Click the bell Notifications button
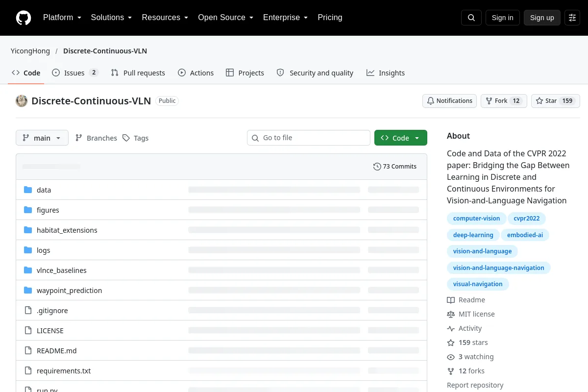 tap(449, 101)
